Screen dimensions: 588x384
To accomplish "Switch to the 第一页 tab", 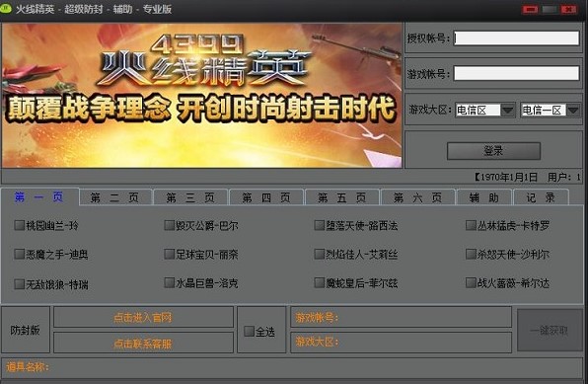I will coord(39,196).
